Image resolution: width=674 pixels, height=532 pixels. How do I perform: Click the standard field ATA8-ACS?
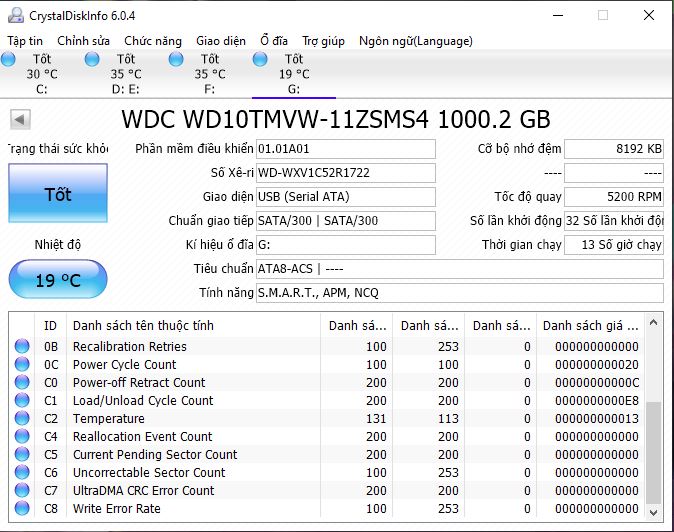tap(460, 269)
